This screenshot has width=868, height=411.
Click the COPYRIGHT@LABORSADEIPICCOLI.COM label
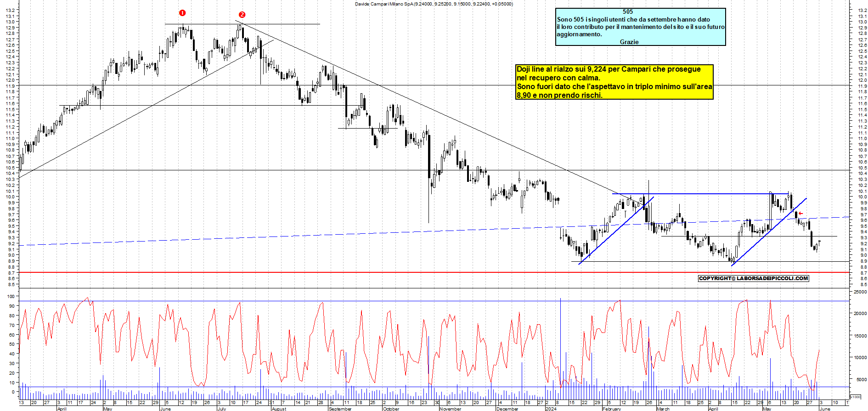[753, 278]
